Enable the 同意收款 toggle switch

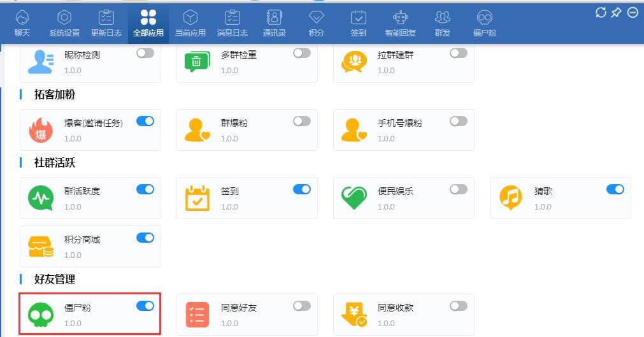tap(459, 306)
